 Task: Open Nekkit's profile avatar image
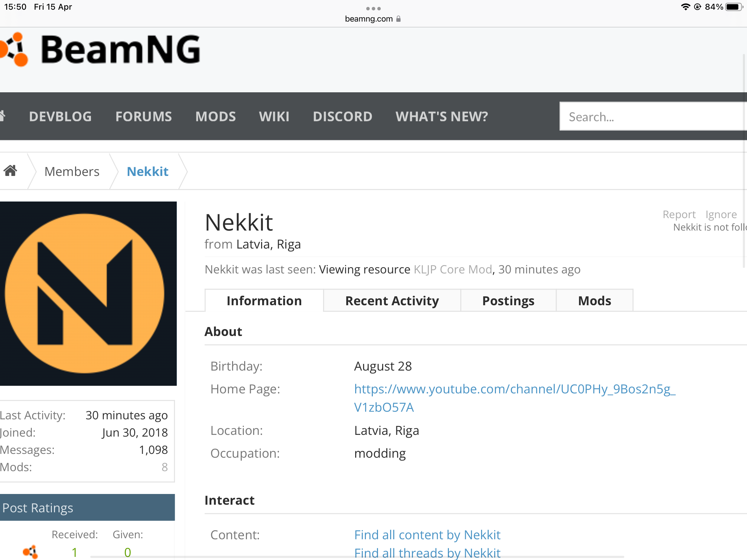[88, 293]
